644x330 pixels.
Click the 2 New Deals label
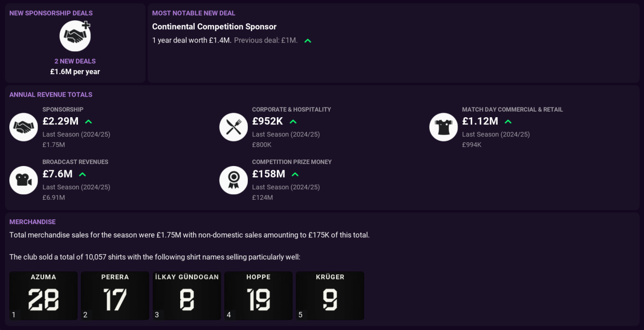75,61
